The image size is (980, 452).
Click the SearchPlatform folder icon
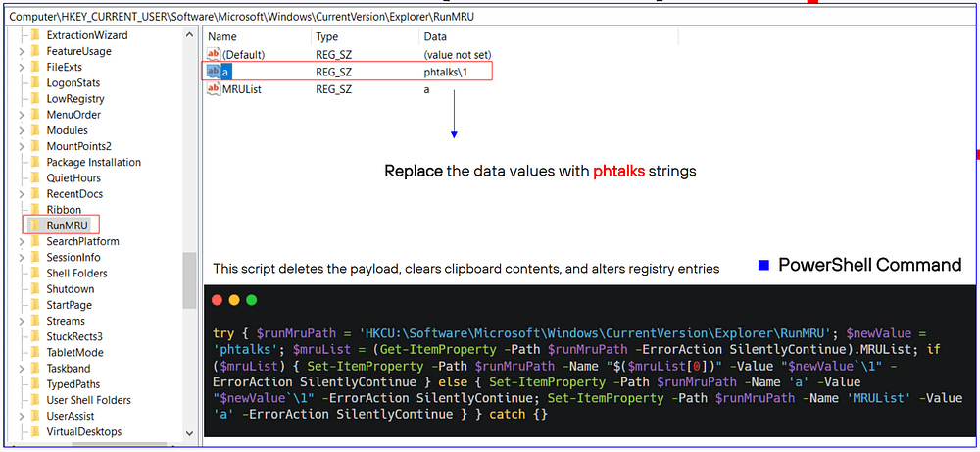(x=35, y=241)
